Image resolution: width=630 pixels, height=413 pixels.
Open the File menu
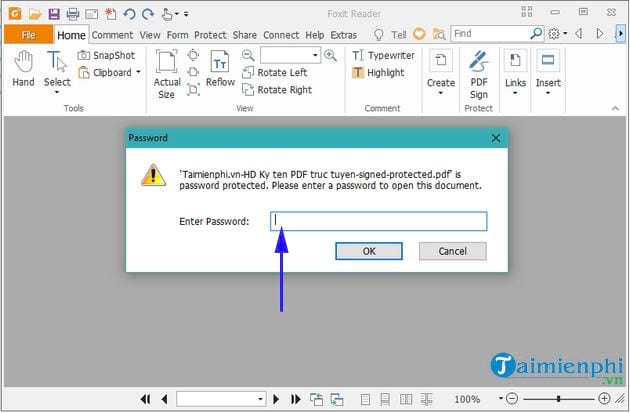tap(29, 35)
